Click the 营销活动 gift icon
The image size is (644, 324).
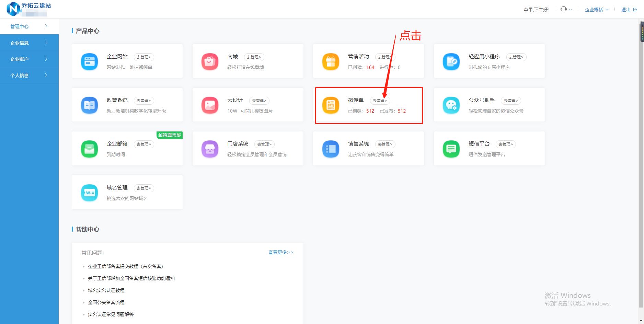(330, 61)
